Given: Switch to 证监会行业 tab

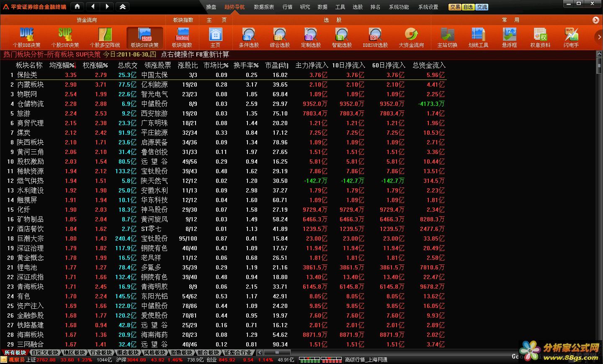Looking at the screenshot, I should [x=238, y=353].
